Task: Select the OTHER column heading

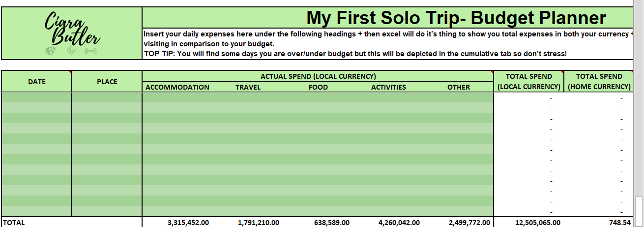Action: coord(459,87)
